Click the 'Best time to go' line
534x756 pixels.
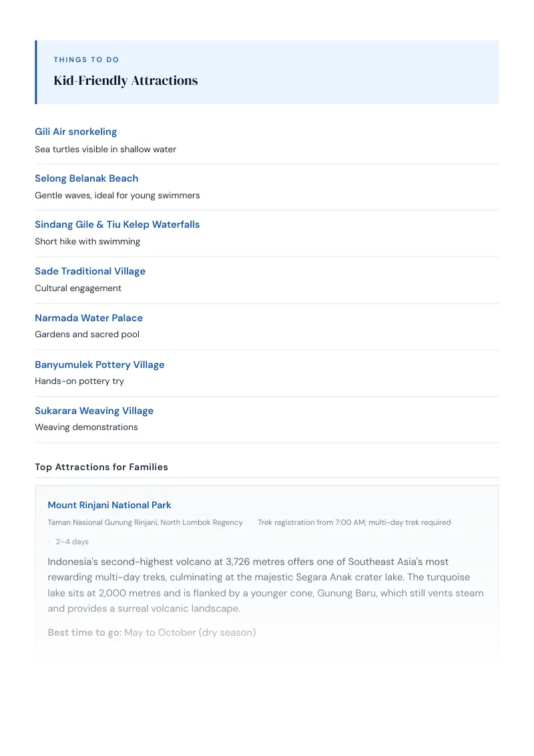[152, 632]
